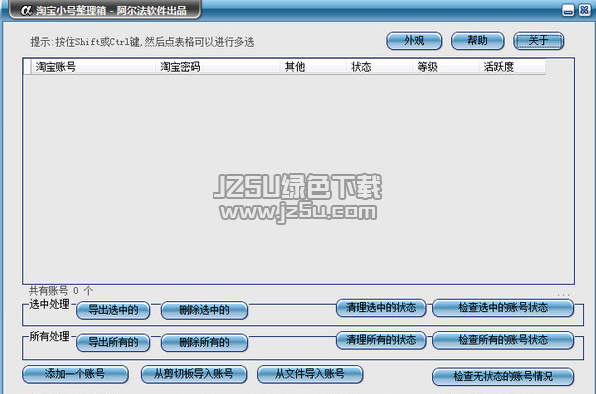596x394 pixels.
Task: Click the 状态 column header
Action: tap(379, 67)
